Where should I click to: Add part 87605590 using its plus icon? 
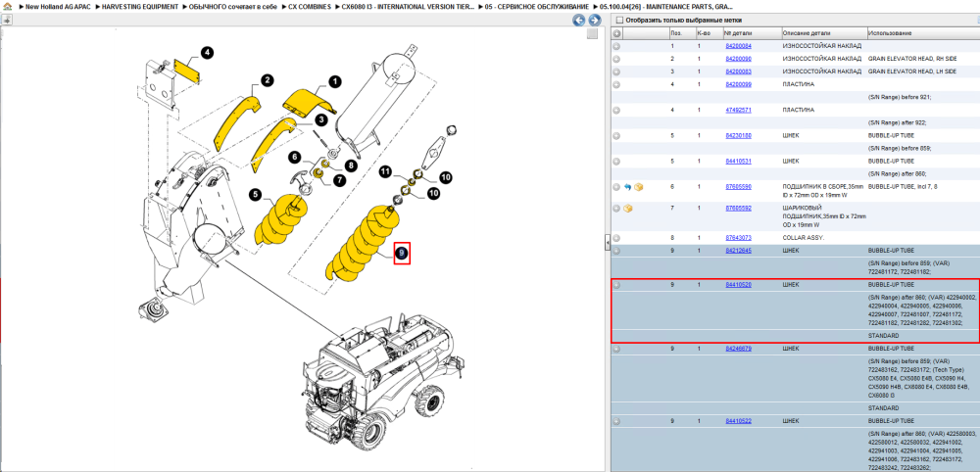pyautogui.click(x=616, y=187)
